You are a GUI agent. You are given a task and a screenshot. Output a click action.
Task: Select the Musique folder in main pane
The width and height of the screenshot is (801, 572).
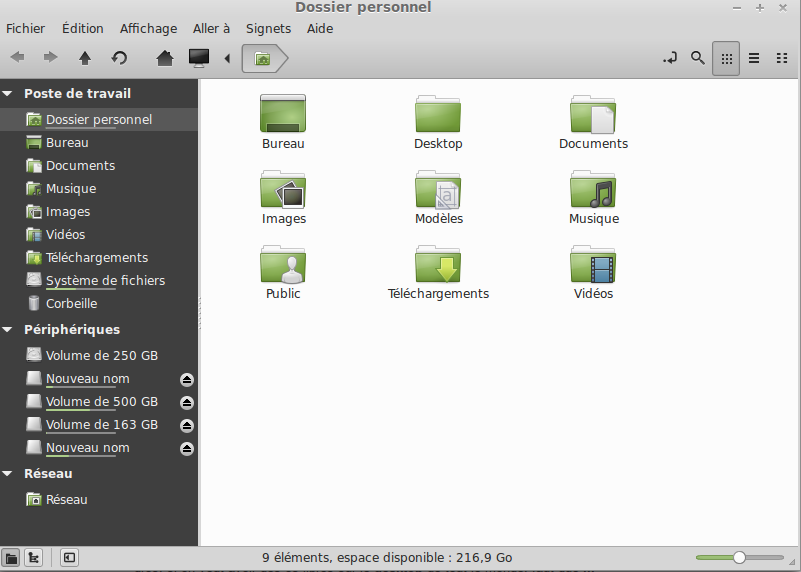pyautogui.click(x=594, y=197)
